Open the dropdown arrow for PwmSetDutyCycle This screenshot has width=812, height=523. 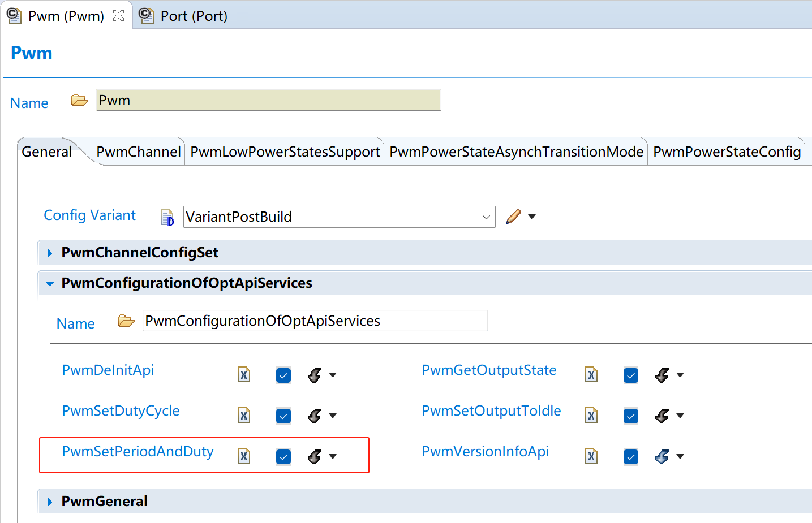coord(333,416)
